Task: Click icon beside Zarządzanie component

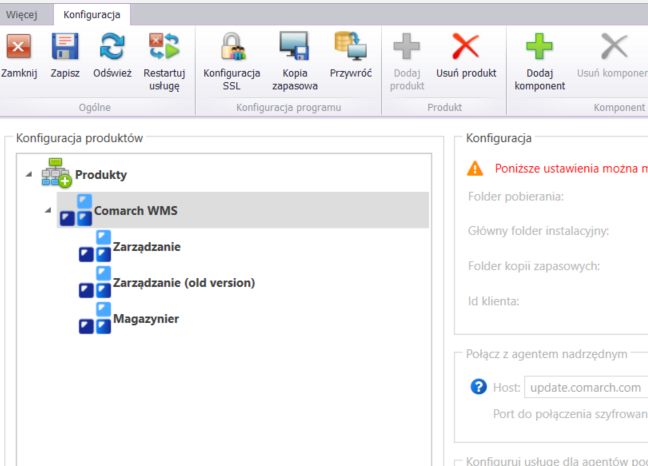Action: point(95,246)
